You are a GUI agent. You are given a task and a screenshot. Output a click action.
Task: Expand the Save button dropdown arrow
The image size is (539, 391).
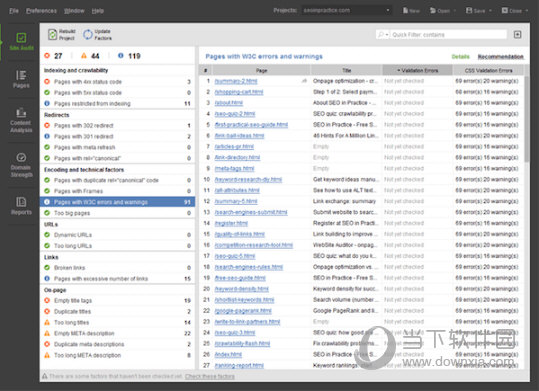tap(490, 11)
